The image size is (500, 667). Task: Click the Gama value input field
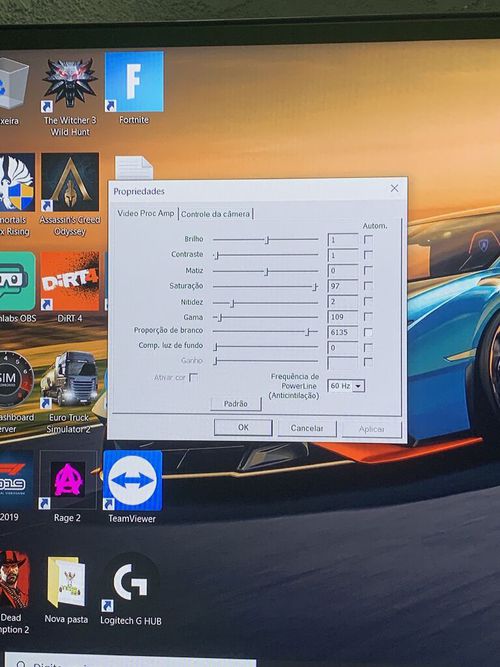click(343, 317)
